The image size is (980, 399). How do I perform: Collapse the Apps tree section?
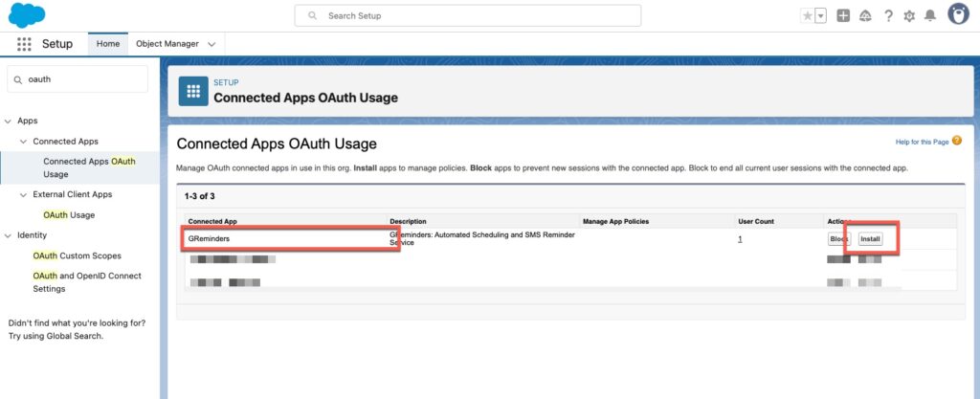[x=8, y=122]
